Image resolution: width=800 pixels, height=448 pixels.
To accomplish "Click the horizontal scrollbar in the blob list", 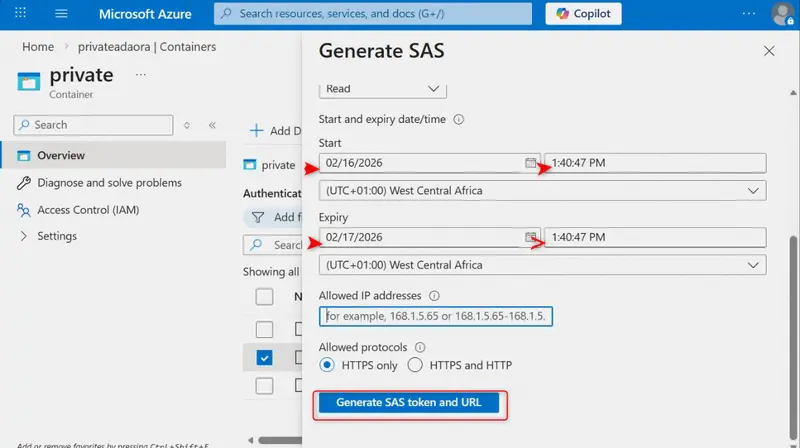I will click(x=280, y=440).
